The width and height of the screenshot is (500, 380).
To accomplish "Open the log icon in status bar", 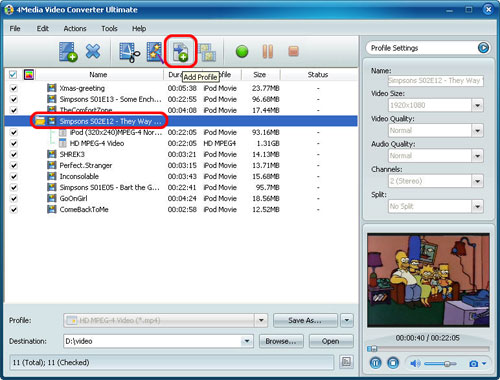I will click(x=346, y=362).
